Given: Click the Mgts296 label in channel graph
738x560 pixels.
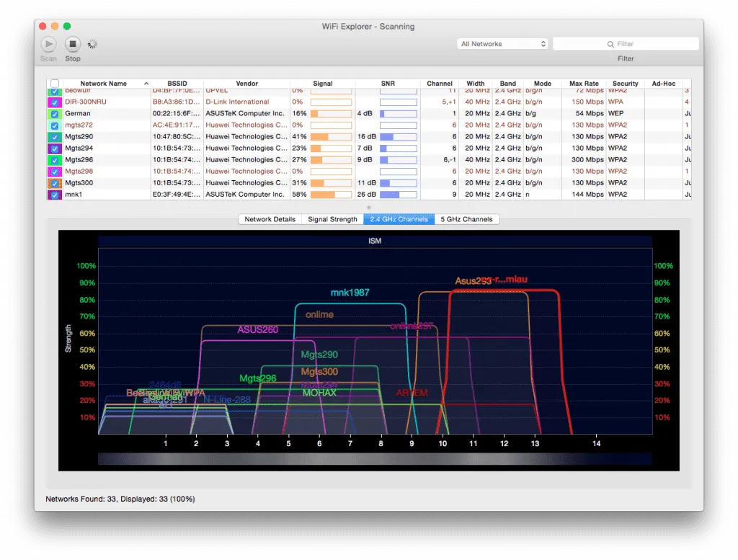Looking at the screenshot, I should (x=258, y=378).
